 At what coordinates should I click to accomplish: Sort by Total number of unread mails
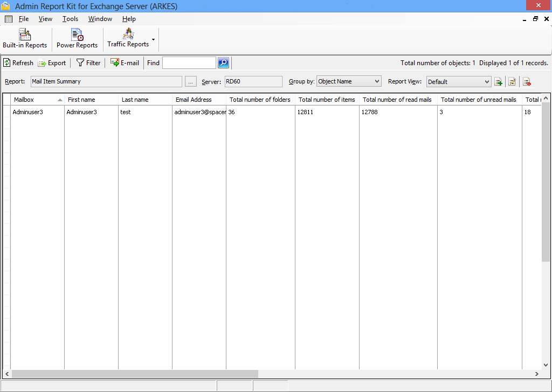pos(479,100)
